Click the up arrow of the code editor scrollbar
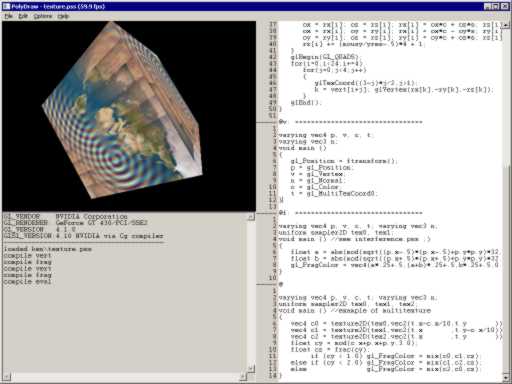 pos(506,25)
